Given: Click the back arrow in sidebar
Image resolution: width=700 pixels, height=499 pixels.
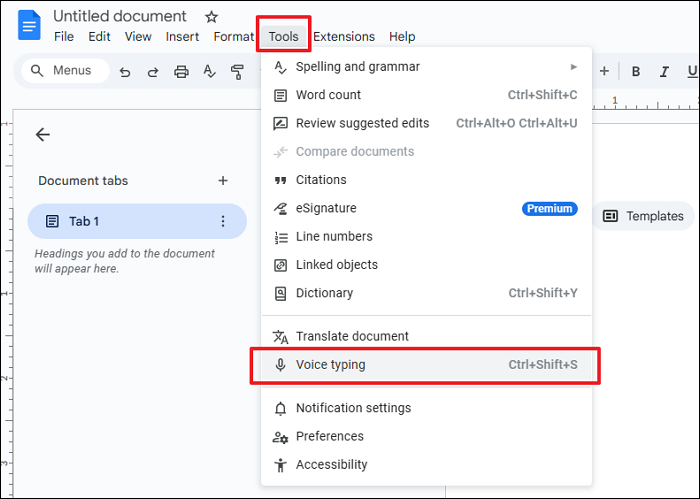Looking at the screenshot, I should coord(42,135).
